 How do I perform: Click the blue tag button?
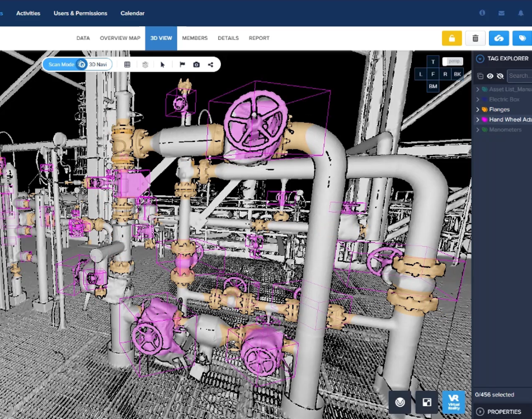point(522,39)
